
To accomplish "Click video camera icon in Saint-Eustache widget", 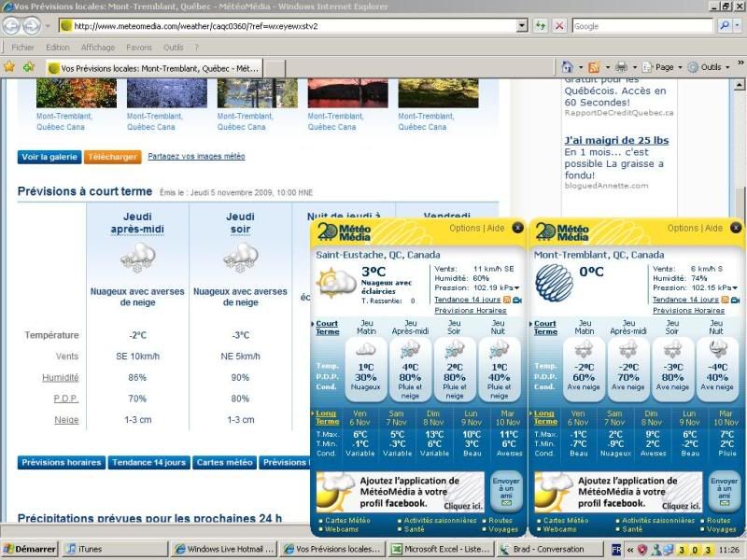I will click(517, 300).
